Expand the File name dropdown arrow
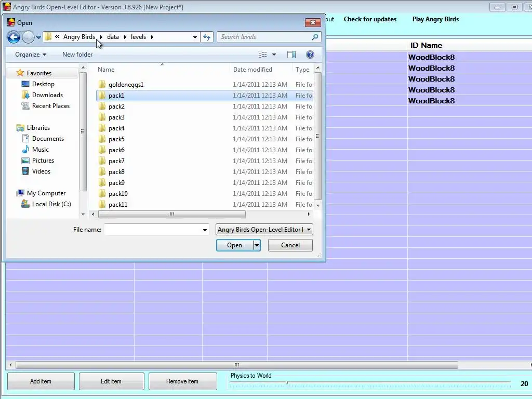 tap(205, 230)
